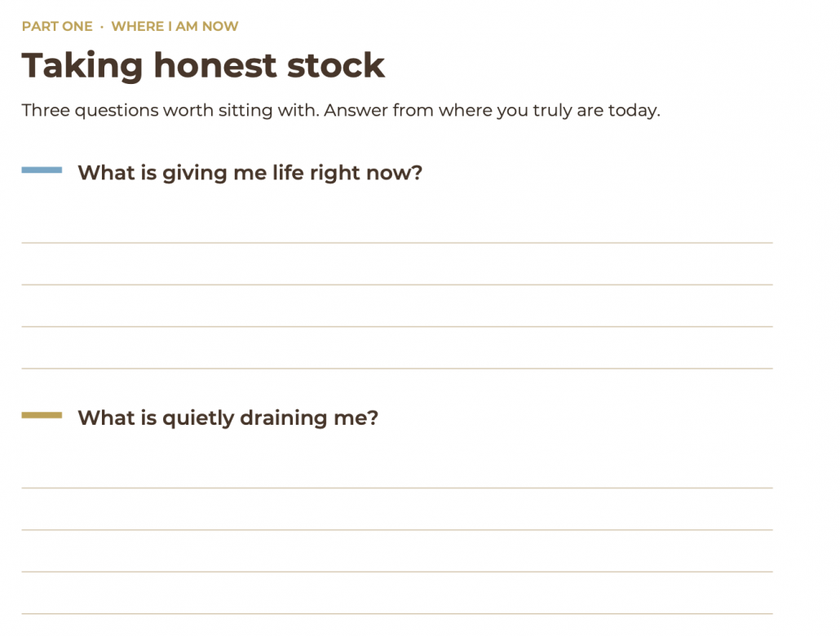Click the word "honest" in the title
This screenshot has height=636, width=840.
214,65
